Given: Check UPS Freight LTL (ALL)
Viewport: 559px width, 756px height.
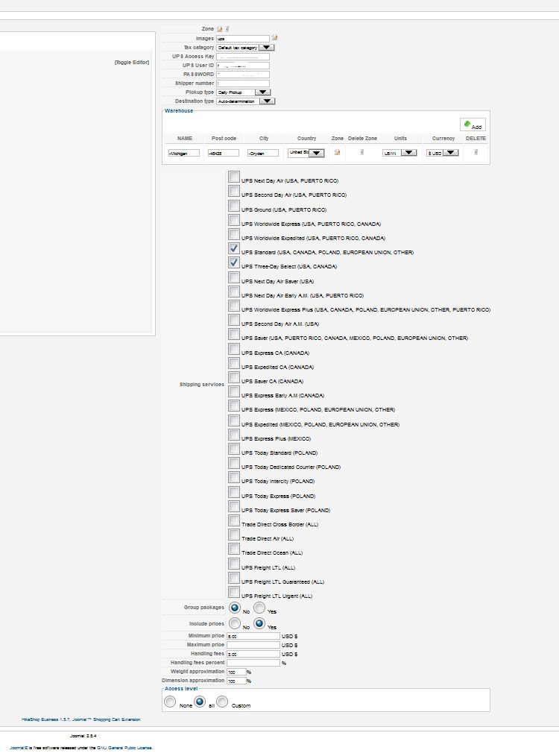Looking at the screenshot, I should pos(234,564).
